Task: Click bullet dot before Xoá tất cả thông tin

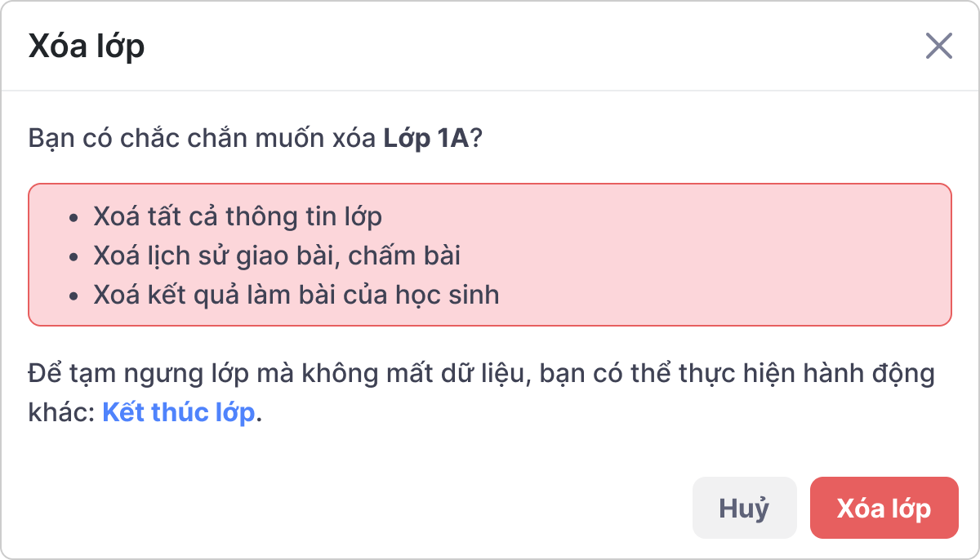Action: (74, 218)
